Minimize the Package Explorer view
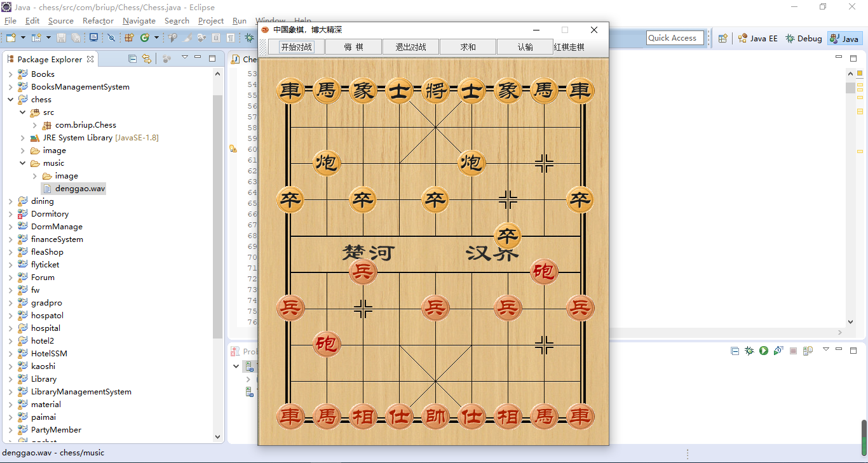 pyautogui.click(x=198, y=58)
